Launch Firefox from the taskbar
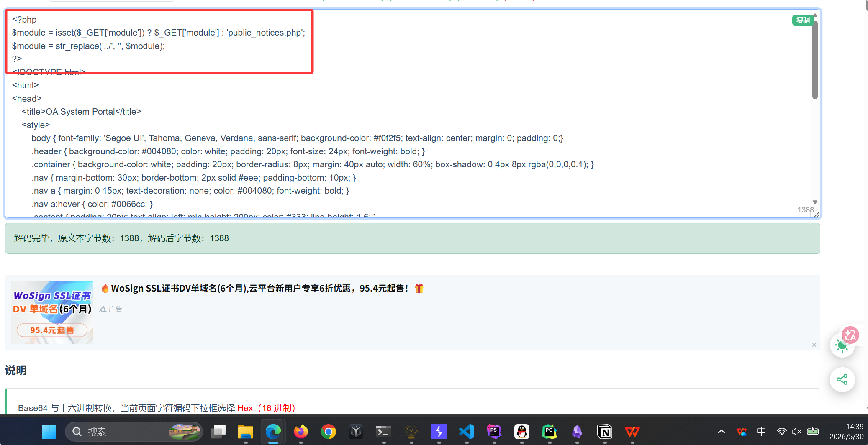868x445 pixels. click(x=301, y=432)
